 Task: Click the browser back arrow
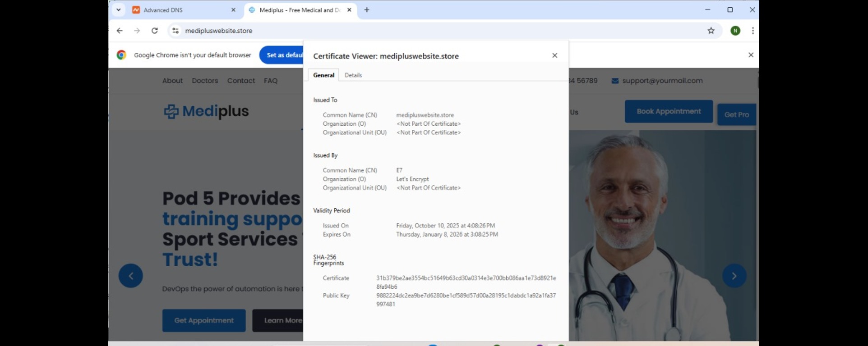click(x=120, y=31)
